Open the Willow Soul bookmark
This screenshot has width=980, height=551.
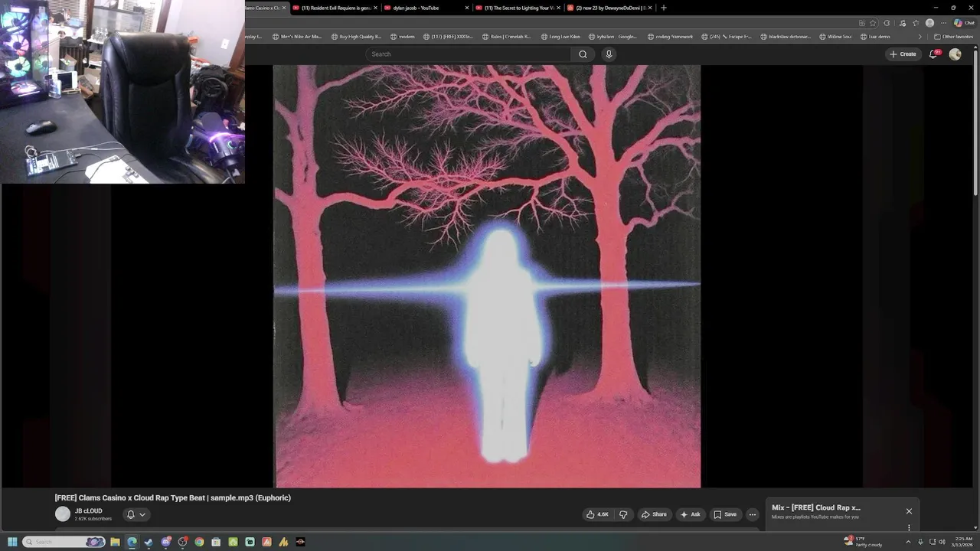pos(835,37)
